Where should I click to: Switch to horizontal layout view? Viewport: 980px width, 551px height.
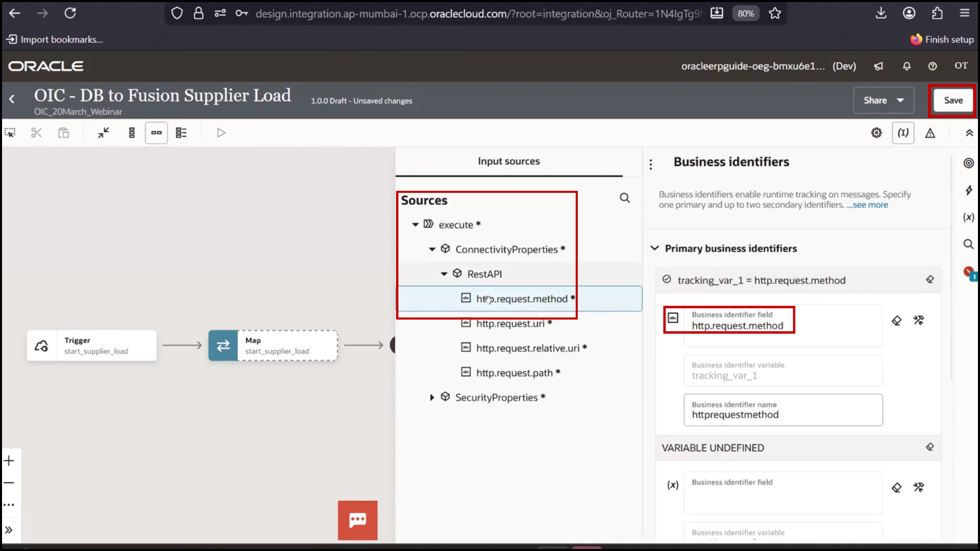coord(156,133)
